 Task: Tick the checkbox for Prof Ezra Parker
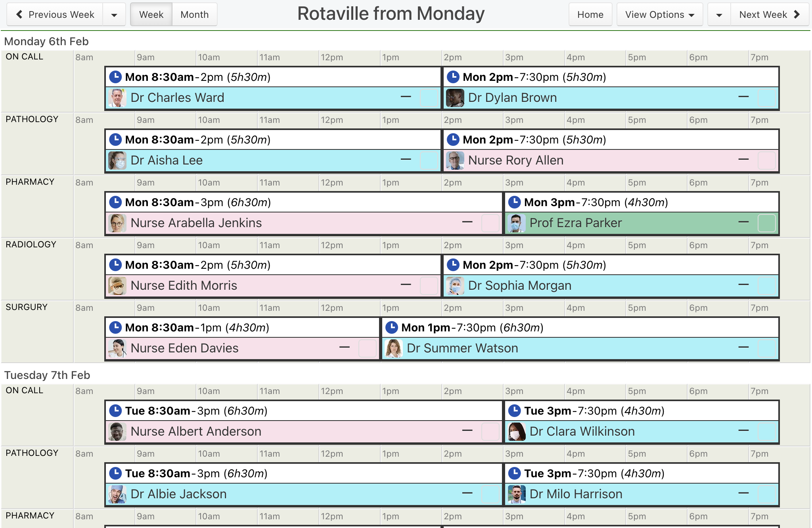766,223
